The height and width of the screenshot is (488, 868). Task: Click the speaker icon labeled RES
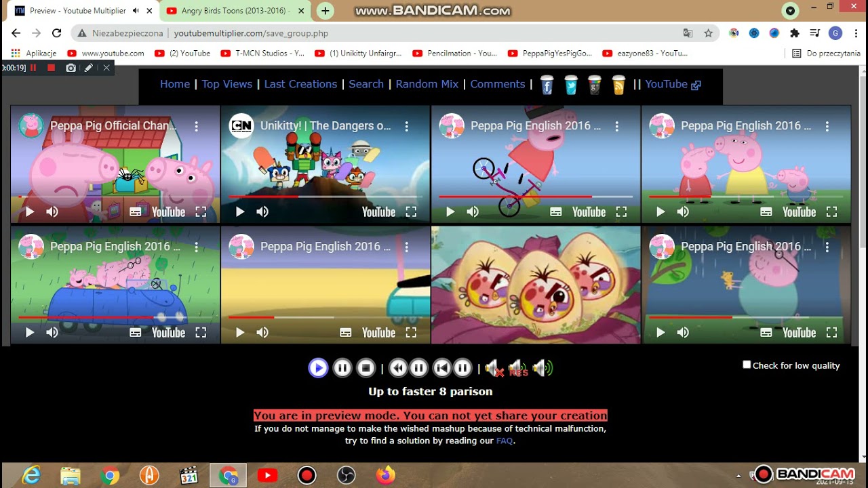click(x=517, y=369)
